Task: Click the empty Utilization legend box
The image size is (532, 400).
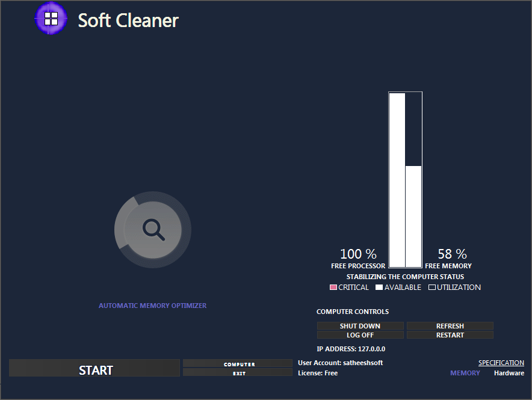Action: click(x=431, y=288)
